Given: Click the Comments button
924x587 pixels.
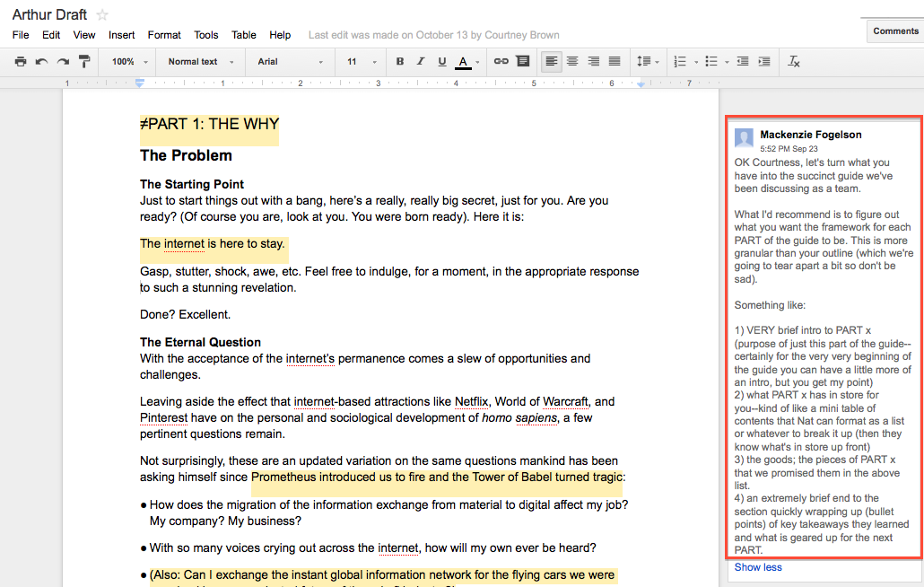Looking at the screenshot, I should (x=894, y=31).
